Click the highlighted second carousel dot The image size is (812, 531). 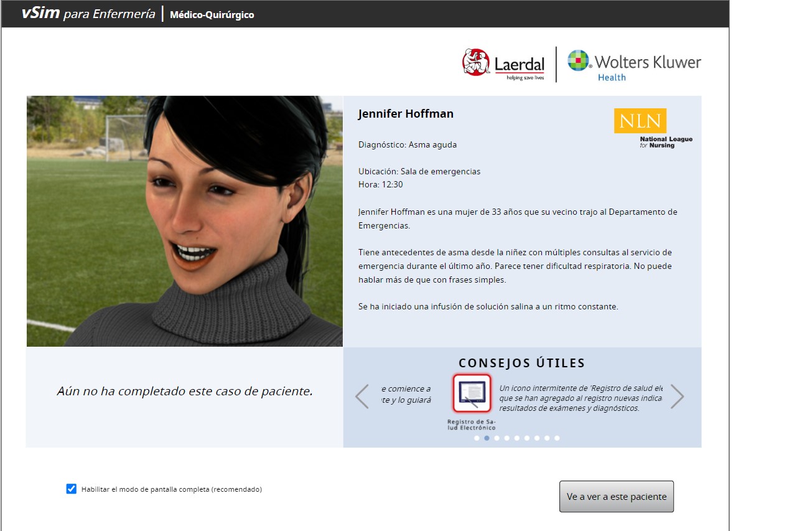pos(487,438)
